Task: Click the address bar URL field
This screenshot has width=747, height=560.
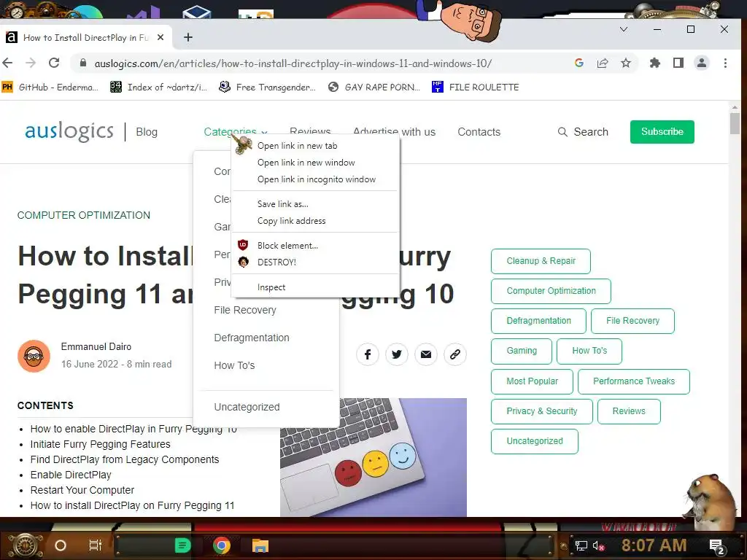Action: click(x=293, y=63)
